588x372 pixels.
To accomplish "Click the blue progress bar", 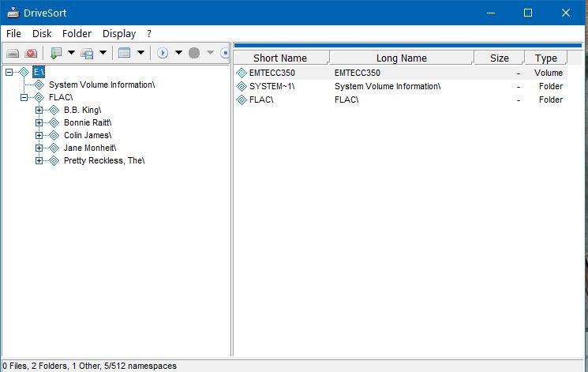I will click(x=407, y=46).
